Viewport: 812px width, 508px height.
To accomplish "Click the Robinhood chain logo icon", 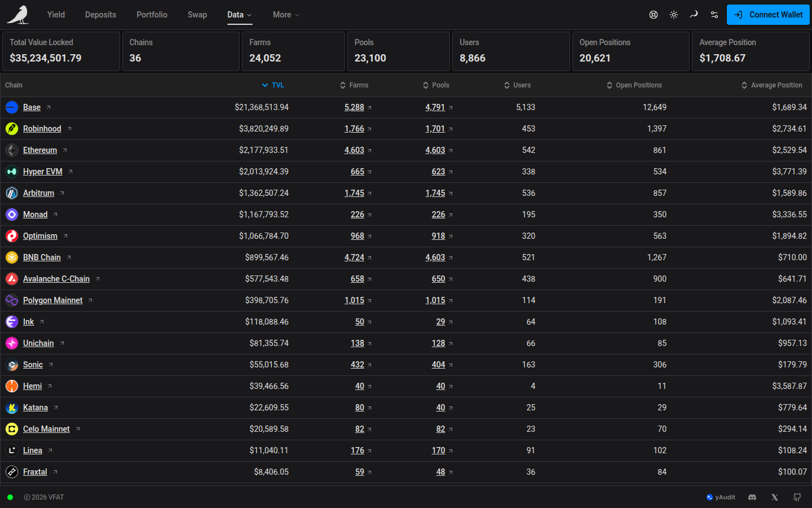I will (x=12, y=129).
